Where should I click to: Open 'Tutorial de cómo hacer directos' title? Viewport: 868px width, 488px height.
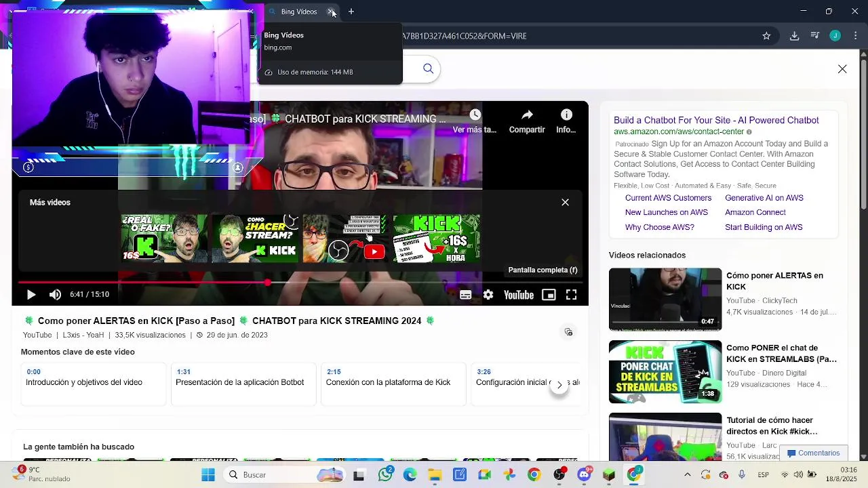(772, 426)
